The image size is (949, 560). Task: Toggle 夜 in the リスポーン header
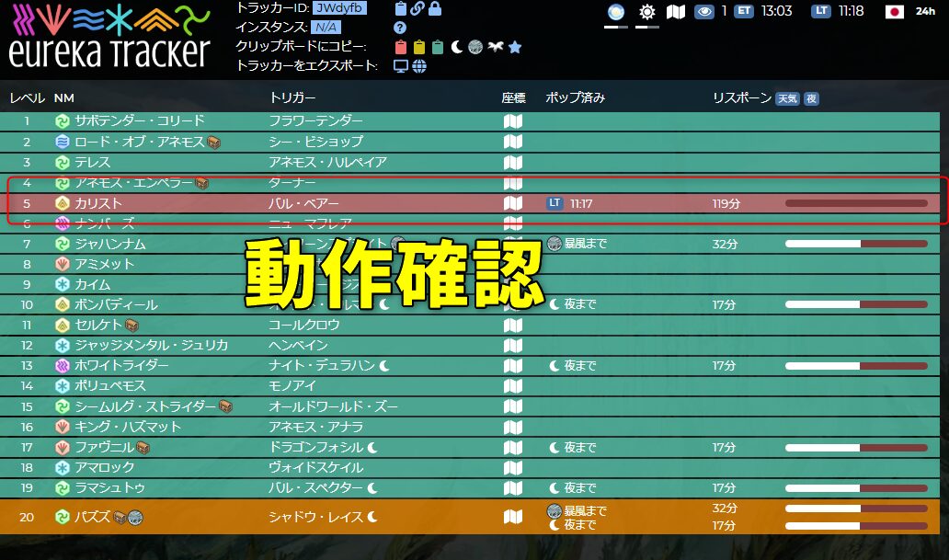[813, 97]
